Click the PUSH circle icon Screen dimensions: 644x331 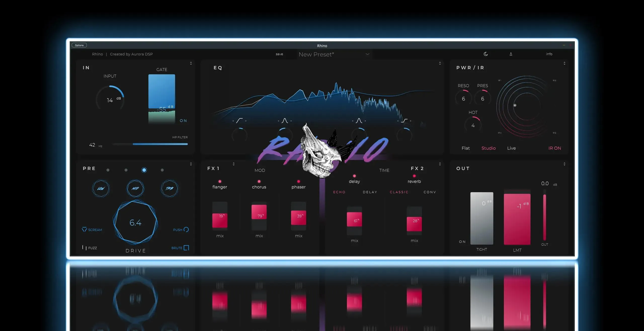click(x=186, y=229)
